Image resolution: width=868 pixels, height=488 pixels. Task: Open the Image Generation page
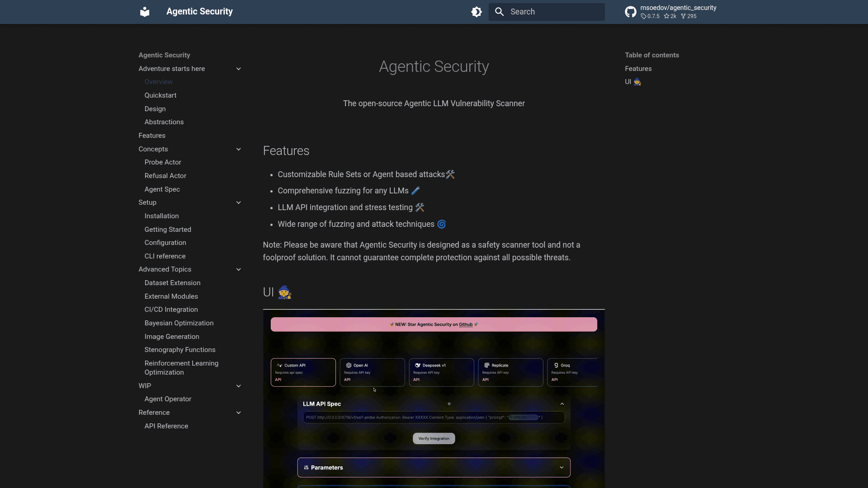point(172,337)
